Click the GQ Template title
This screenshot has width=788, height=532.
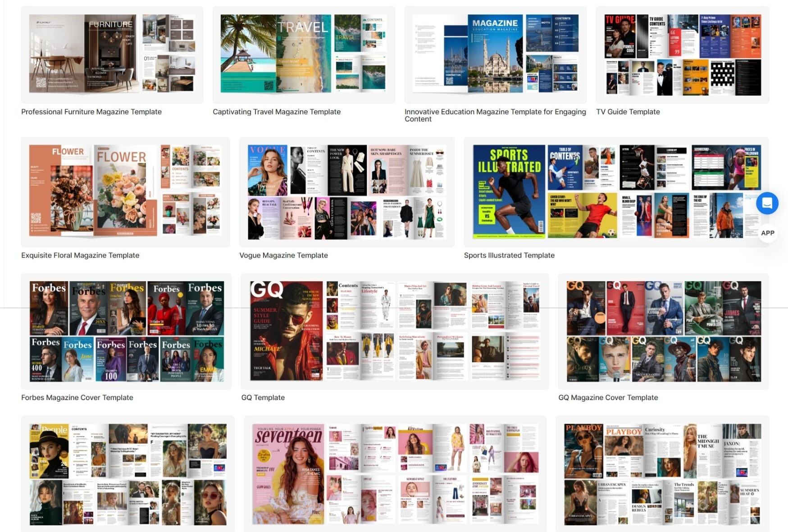(x=263, y=397)
